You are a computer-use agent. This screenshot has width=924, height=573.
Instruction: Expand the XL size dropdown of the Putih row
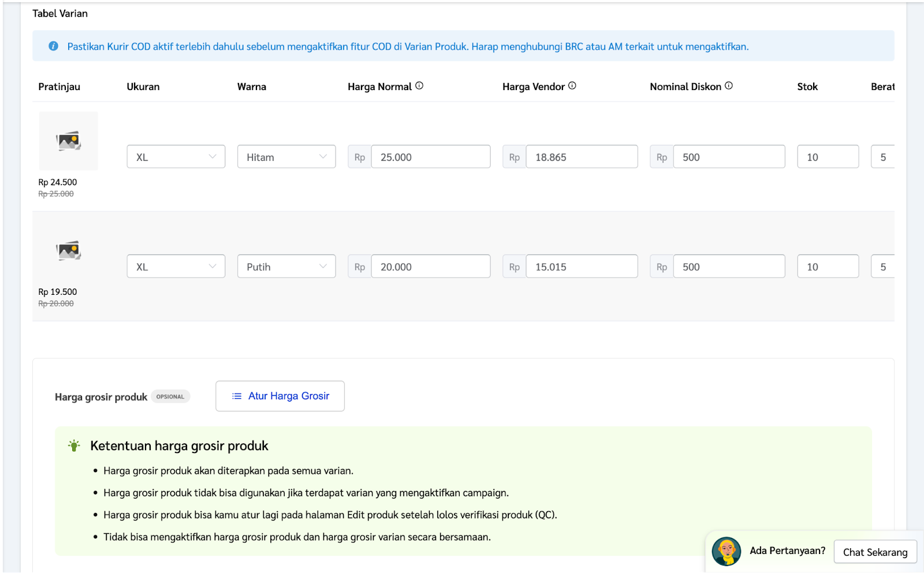coord(175,266)
